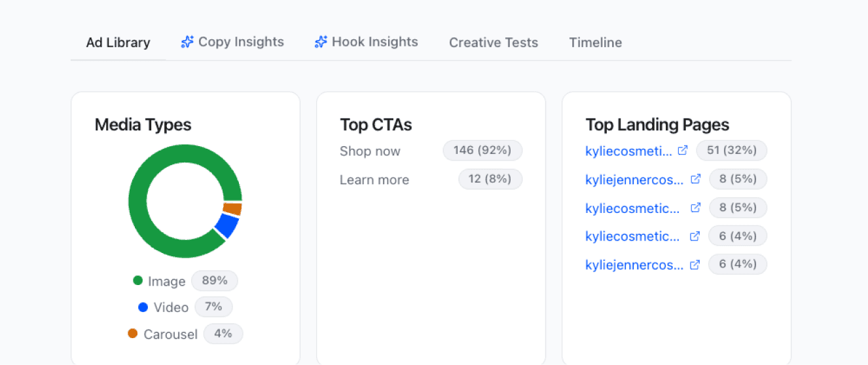Click the Shop now 146 (92%) badge
Screen dimensions: 868x365
coord(482,150)
